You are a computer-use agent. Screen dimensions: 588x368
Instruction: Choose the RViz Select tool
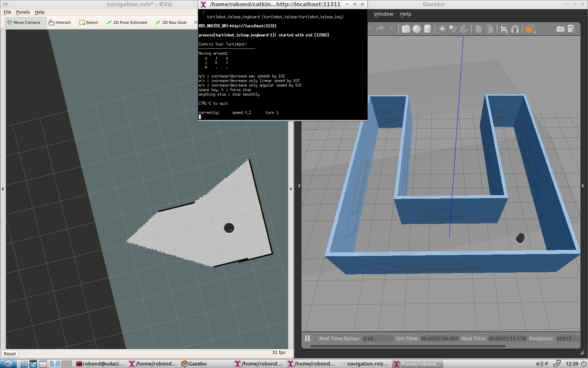(x=89, y=22)
